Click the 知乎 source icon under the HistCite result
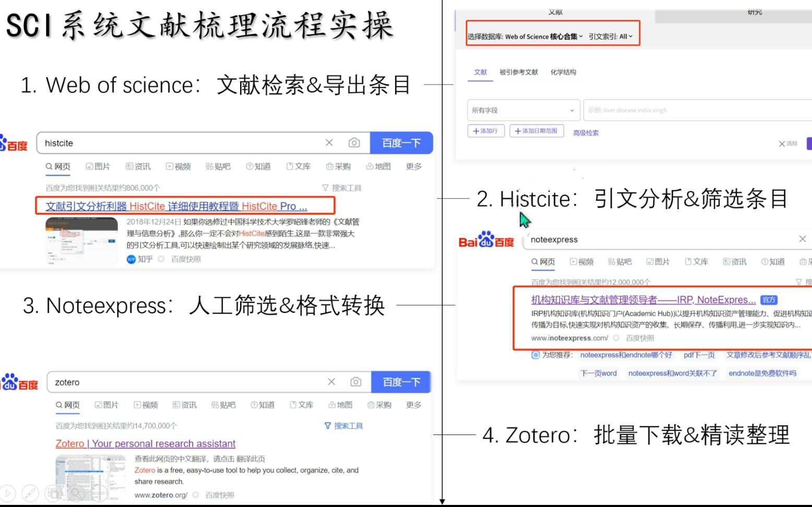This screenshot has width=812, height=507. pos(132,259)
